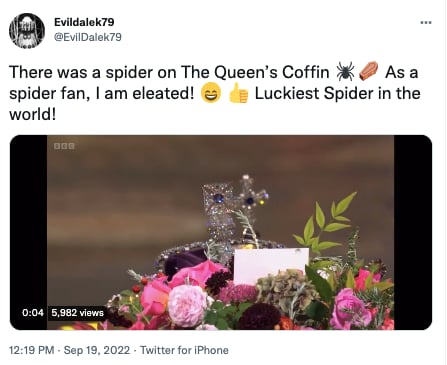Click the green leaves in the video
The width and height of the screenshot is (447, 365).
pos(323,222)
